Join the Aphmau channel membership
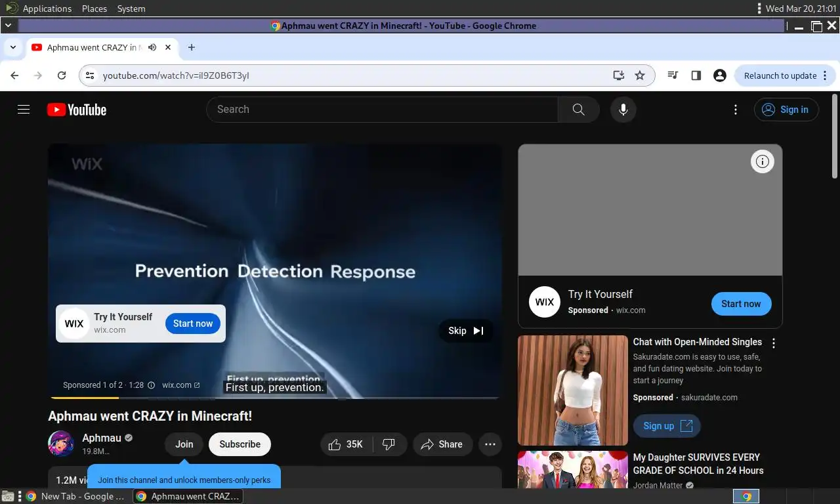Image resolution: width=840 pixels, height=504 pixels. coord(184,444)
